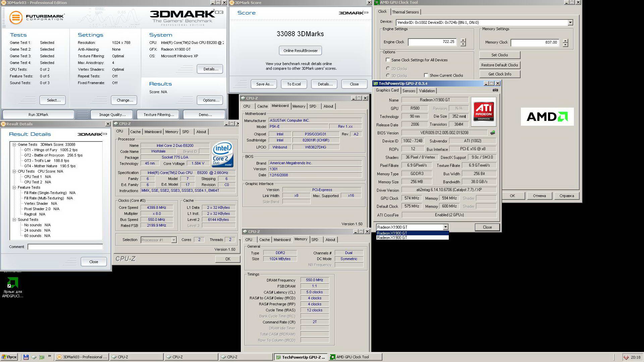Click GPU-Z title bar icon
Viewport: 644px width, 362px height.
tap(376, 83)
